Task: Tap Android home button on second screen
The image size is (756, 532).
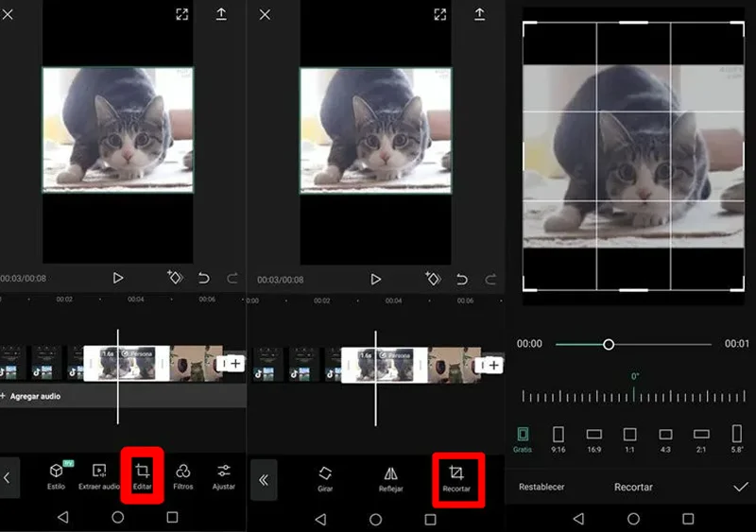Action: point(375,520)
